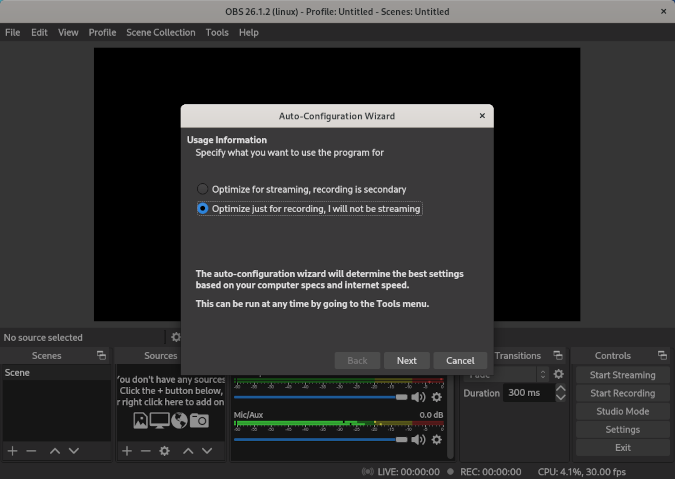
Task: Open Mic/Aux audio settings gear
Action: pyautogui.click(x=436, y=439)
